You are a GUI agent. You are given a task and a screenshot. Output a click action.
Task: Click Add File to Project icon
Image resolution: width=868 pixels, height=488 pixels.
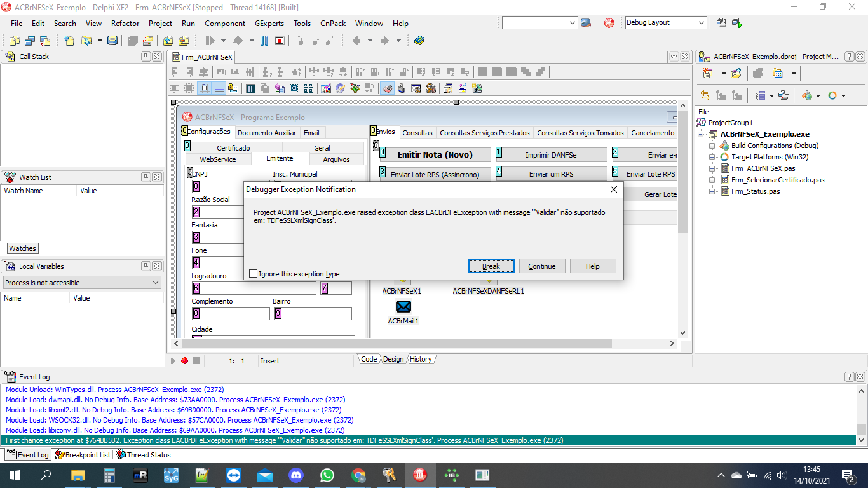pos(168,41)
